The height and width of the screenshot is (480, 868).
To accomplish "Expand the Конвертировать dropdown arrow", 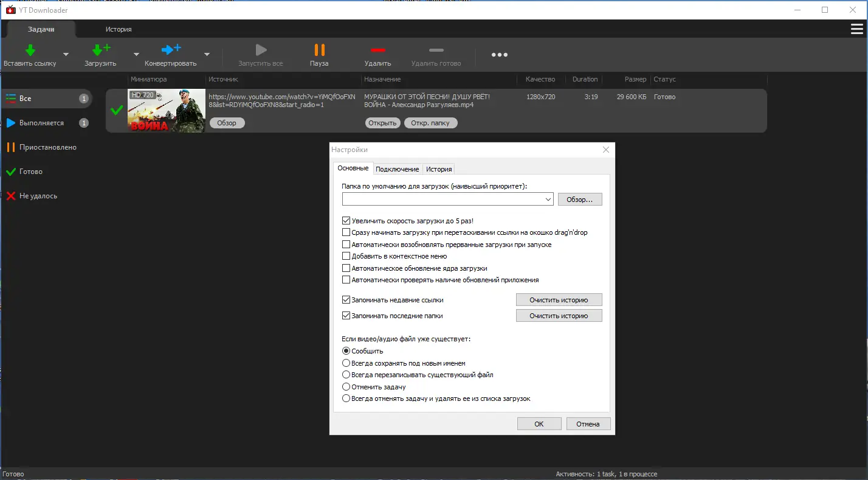I will [207, 54].
